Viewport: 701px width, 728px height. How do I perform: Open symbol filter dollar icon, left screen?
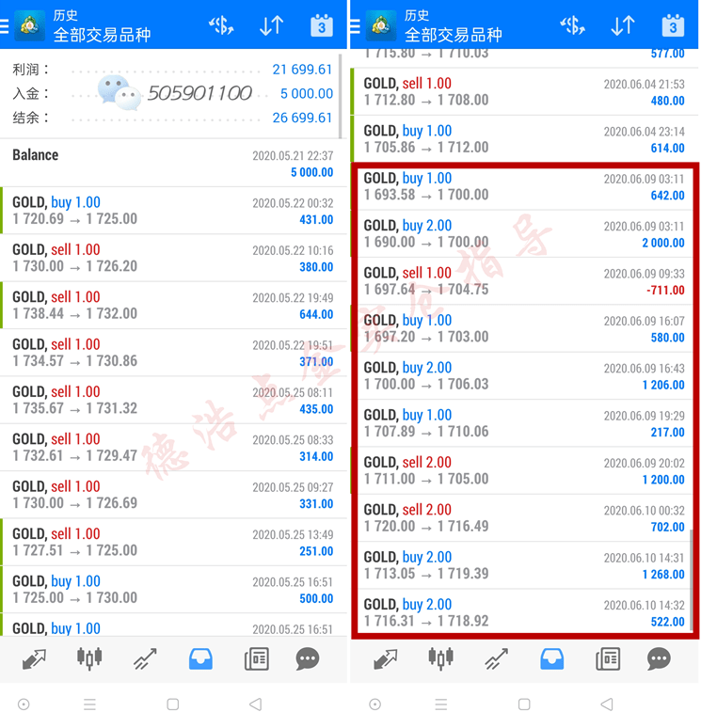(x=221, y=25)
